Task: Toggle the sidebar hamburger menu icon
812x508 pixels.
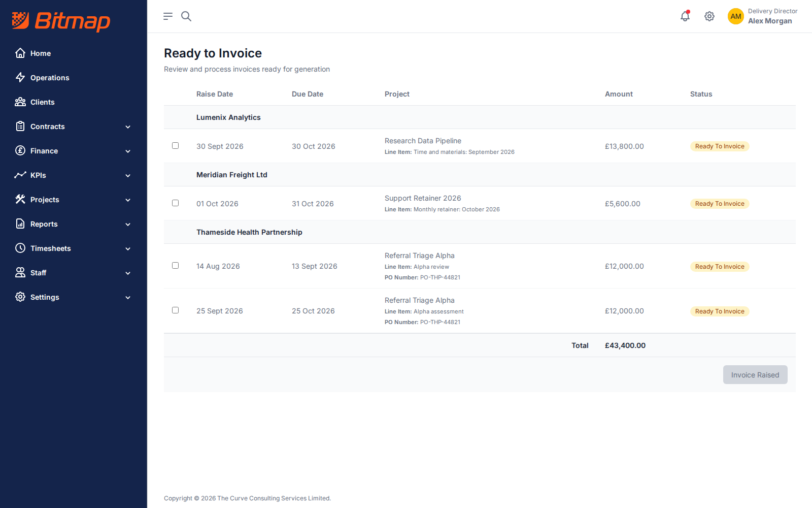Action: (168, 16)
